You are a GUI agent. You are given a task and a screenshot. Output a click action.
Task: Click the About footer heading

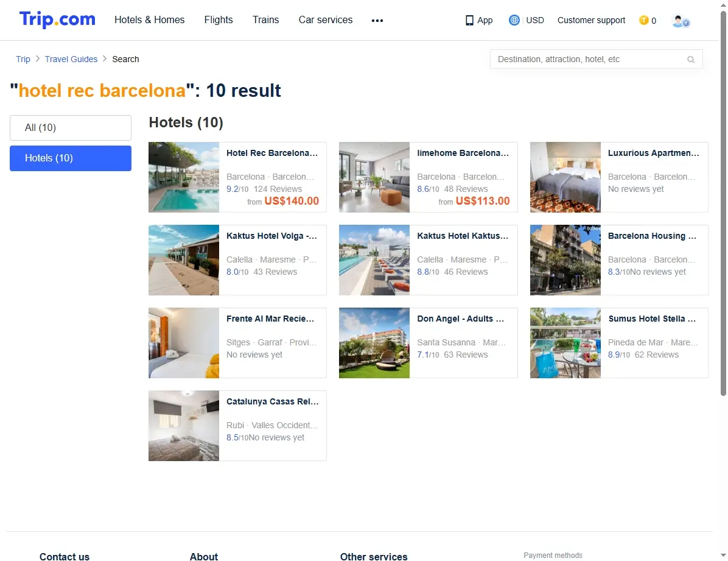point(204,556)
